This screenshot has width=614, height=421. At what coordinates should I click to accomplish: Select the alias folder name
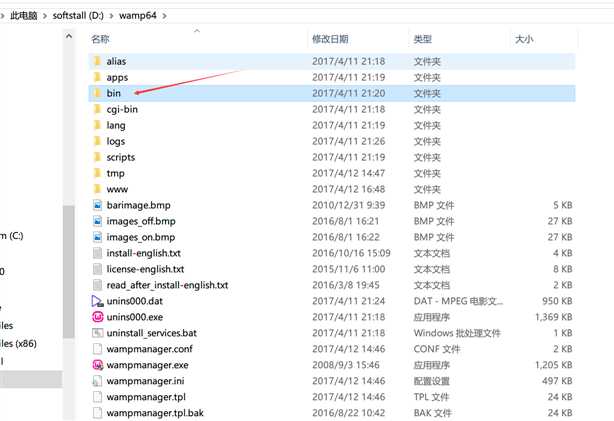pyautogui.click(x=116, y=61)
